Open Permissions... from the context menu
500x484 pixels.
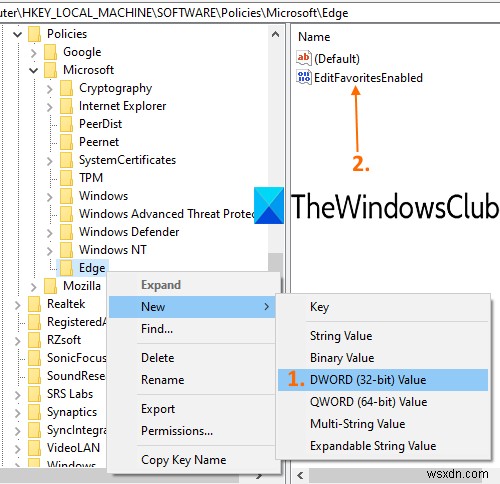click(x=192, y=431)
